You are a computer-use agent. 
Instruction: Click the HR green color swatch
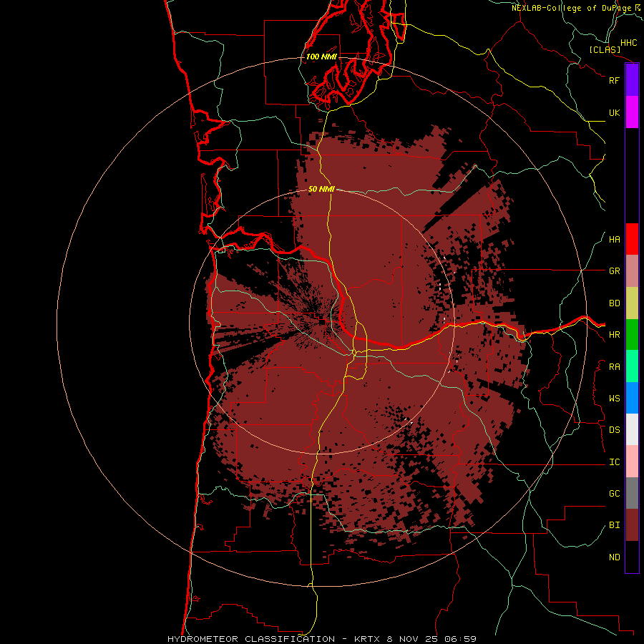tap(632, 334)
